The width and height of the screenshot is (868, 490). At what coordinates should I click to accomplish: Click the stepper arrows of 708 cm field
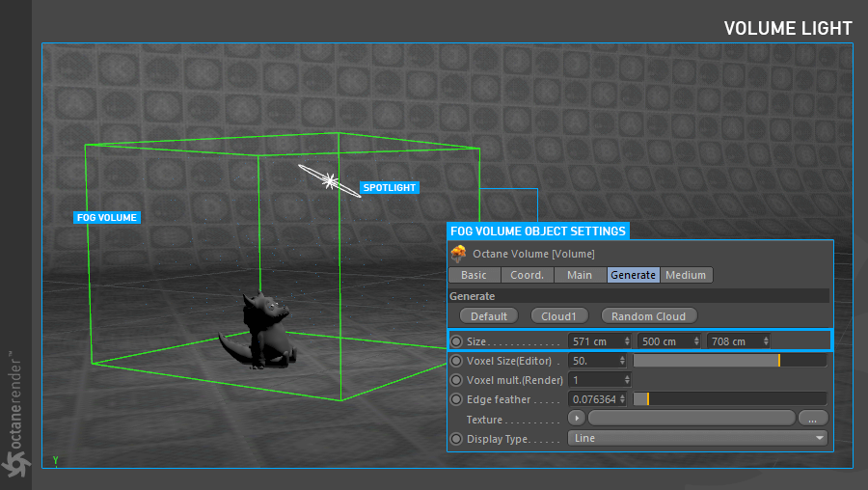tap(766, 341)
